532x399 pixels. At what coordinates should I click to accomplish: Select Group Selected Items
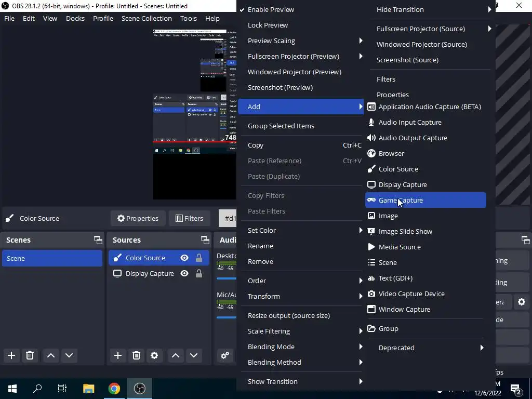click(301, 126)
